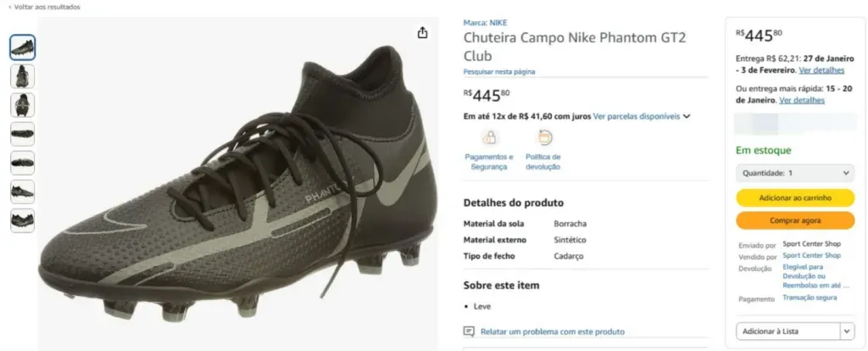Open Relatar um problema com este produto
The width and height of the screenshot is (868, 351).
pos(552,331)
